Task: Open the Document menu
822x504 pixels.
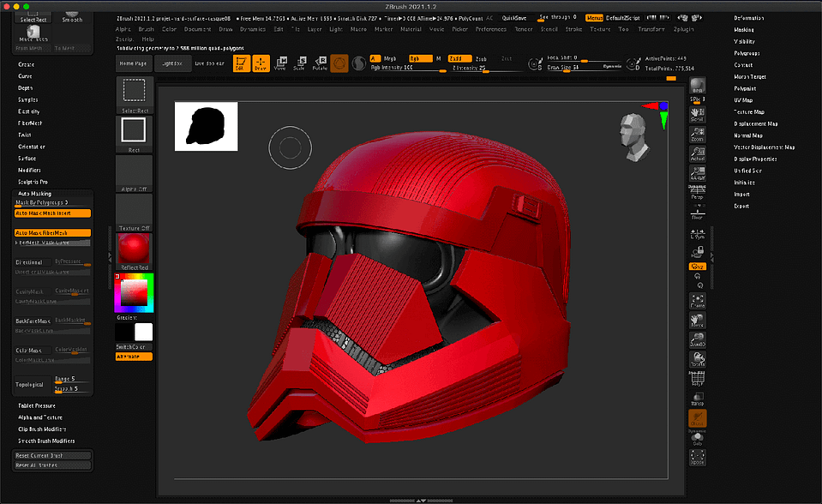Action: (x=198, y=29)
